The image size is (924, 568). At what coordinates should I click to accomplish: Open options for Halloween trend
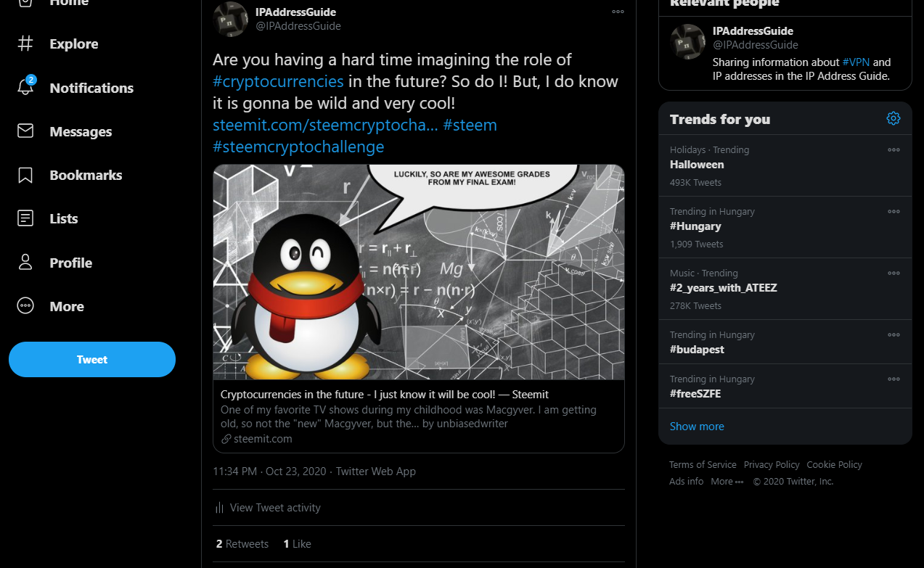[894, 149]
